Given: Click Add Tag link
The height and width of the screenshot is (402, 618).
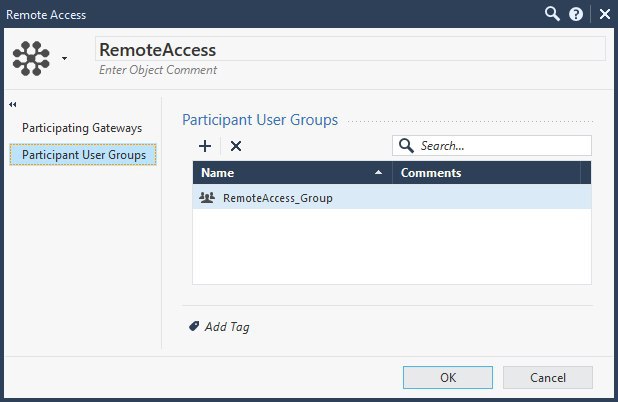Looking at the screenshot, I should click(x=227, y=327).
